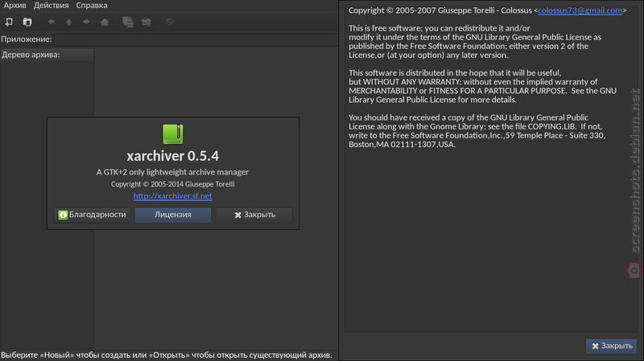This screenshot has width=644, height=361.
Task: Go up one level with arrow icon
Action: [68, 22]
